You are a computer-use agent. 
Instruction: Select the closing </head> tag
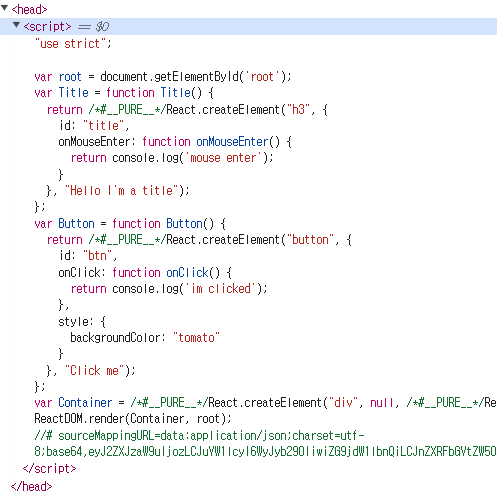pyautogui.click(x=31, y=486)
